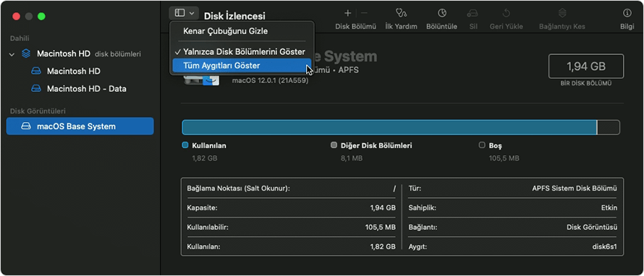Select Macintosh HD - Data volume
The height and width of the screenshot is (276, 644).
click(80, 89)
